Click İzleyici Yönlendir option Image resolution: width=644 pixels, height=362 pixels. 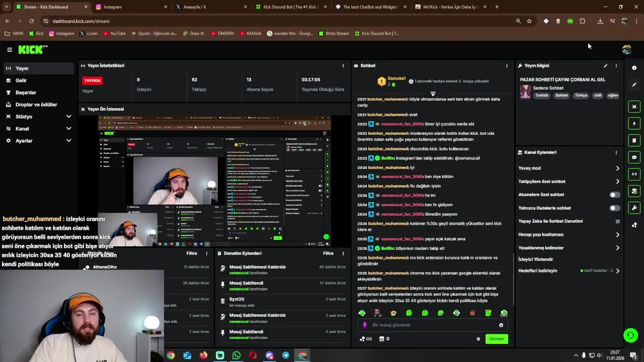[536, 259]
